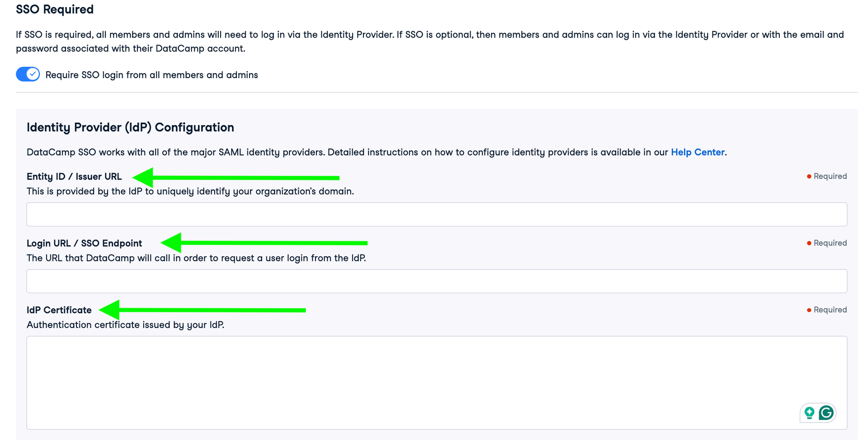Focus the Entity ID / Issuer URL field
The width and height of the screenshot is (868, 446).
point(436,214)
